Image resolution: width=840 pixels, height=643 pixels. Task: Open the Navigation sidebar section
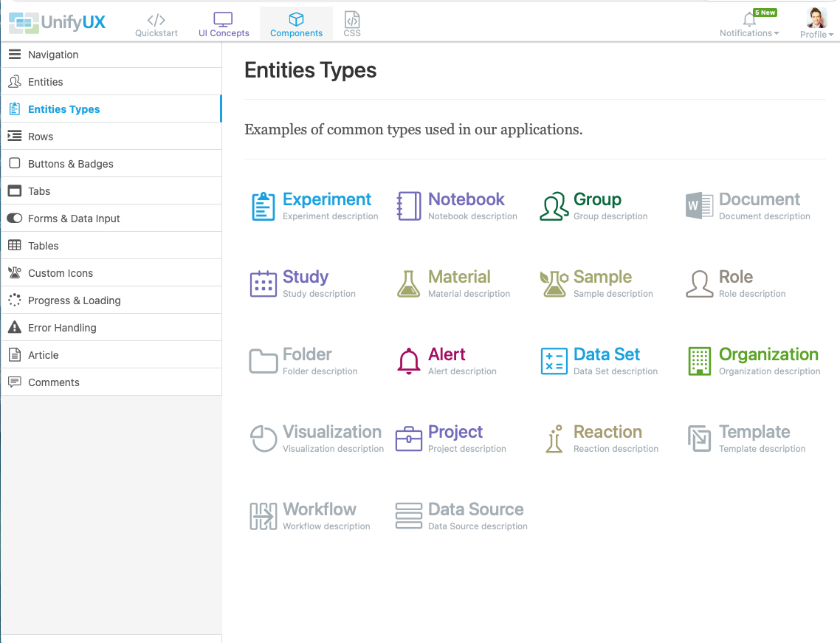coord(52,54)
